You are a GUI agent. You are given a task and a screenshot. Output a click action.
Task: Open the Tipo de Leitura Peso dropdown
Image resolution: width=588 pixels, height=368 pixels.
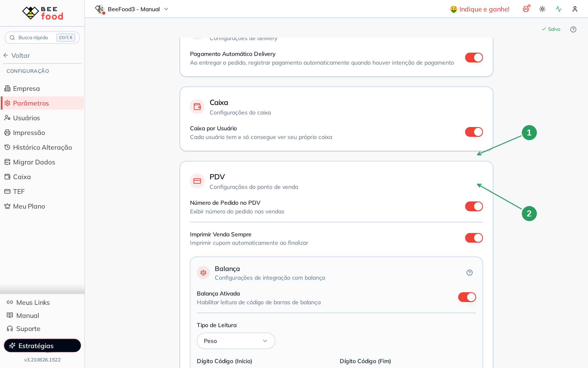click(x=236, y=341)
